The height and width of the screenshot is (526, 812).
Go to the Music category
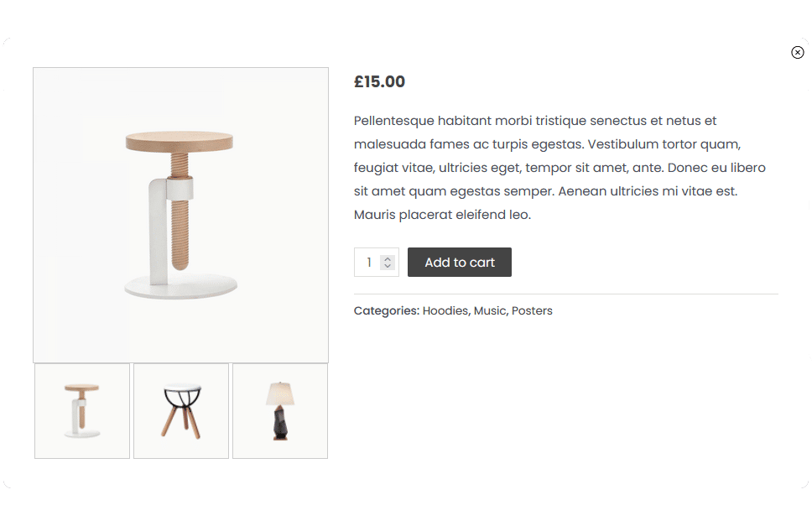[x=490, y=311]
